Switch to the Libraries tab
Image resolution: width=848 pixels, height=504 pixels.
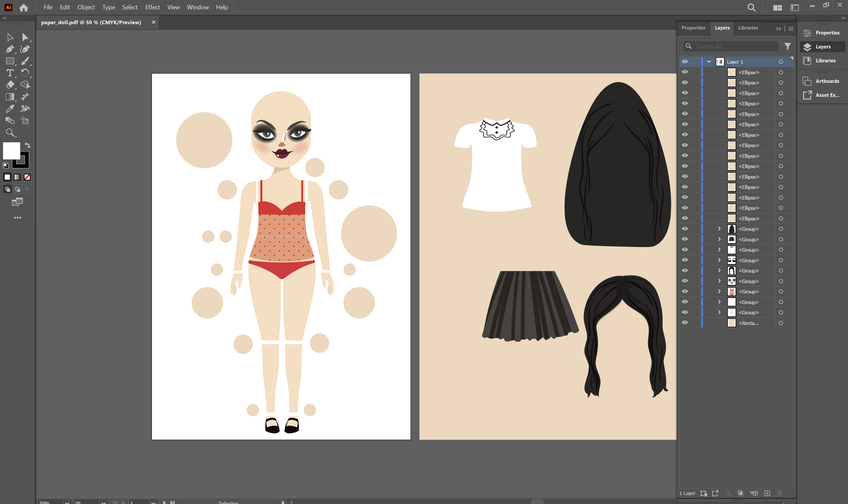coord(748,28)
